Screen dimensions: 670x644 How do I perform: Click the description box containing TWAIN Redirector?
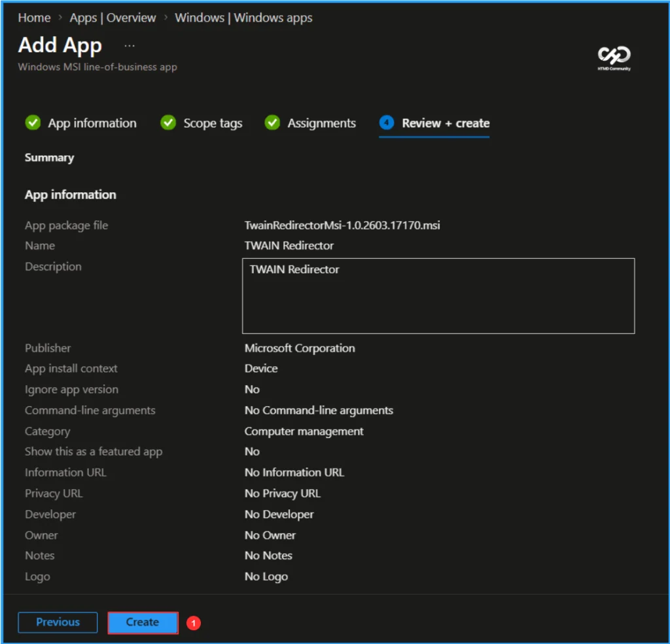click(x=438, y=296)
